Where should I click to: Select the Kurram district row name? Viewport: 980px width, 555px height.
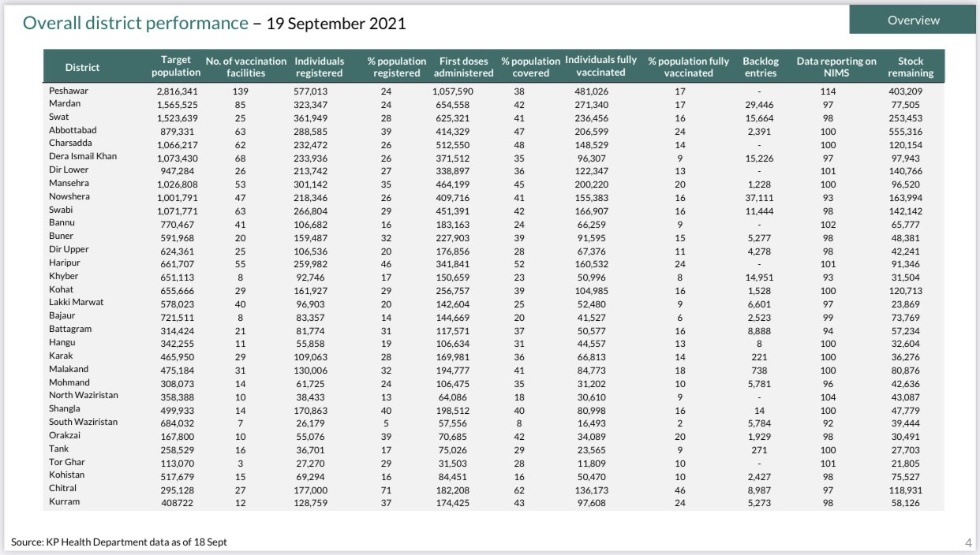click(64, 501)
